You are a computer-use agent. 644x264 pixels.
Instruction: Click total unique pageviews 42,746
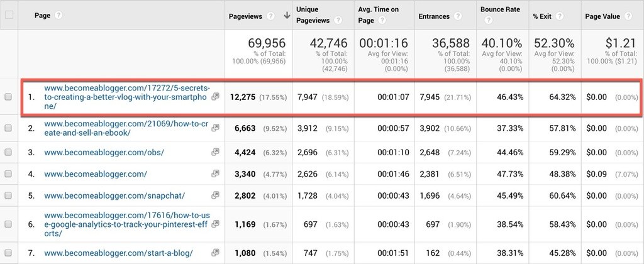coord(328,43)
